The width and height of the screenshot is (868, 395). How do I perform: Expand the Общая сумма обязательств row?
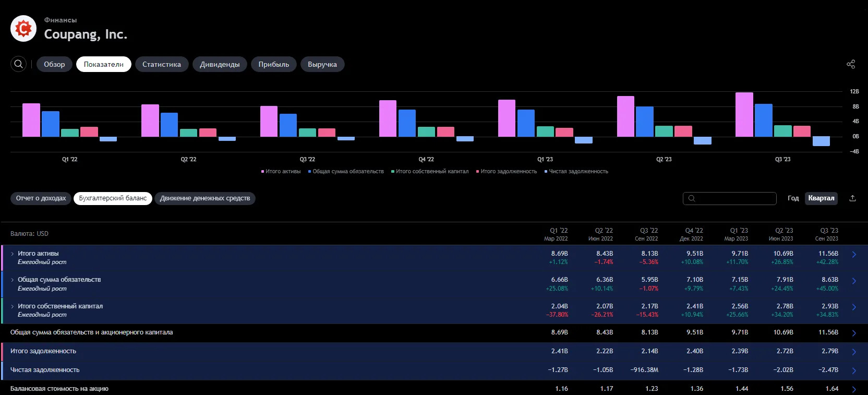coord(13,280)
